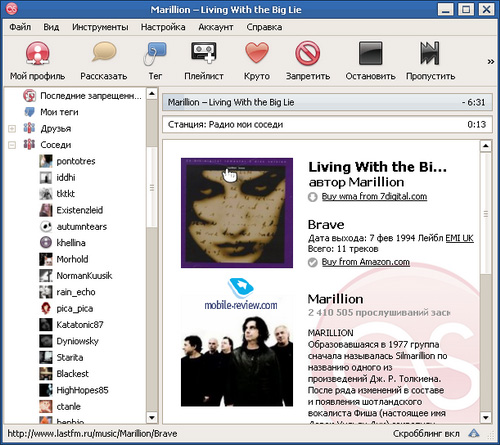Viewport: 500px width, 445px height.
Task: Click the station progress bar
Action: coord(327,125)
